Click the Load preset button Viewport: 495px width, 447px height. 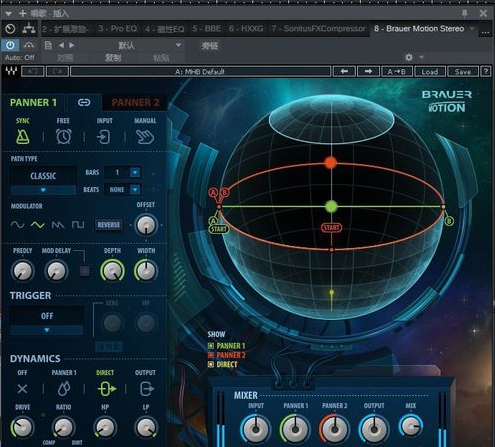click(430, 72)
